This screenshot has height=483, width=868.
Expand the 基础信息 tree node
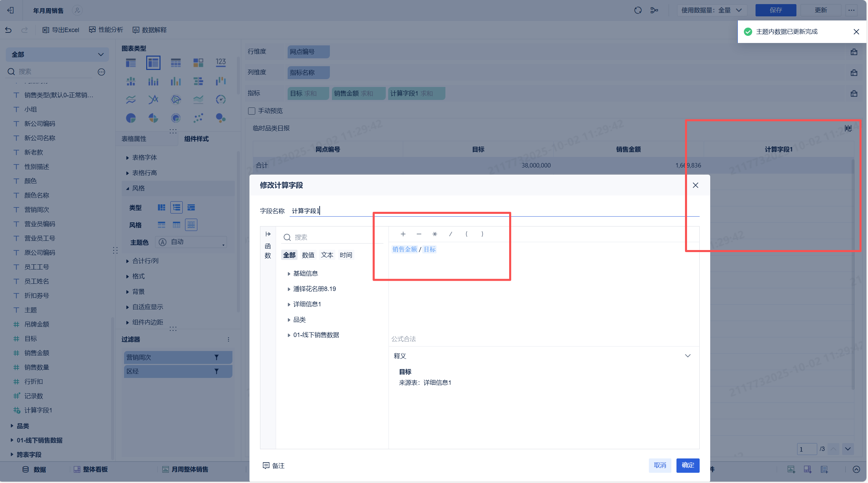[289, 274]
